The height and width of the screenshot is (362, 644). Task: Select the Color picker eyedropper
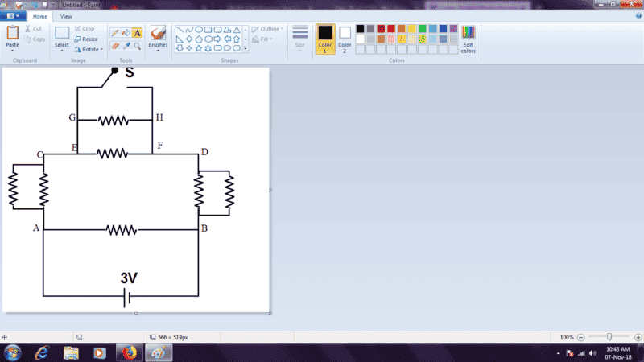point(126,45)
